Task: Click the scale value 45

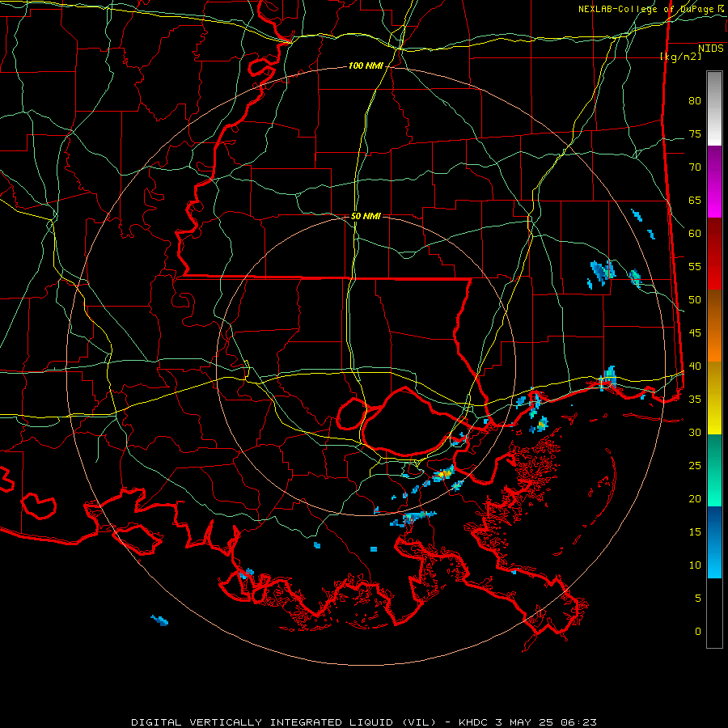Action: tap(695, 333)
